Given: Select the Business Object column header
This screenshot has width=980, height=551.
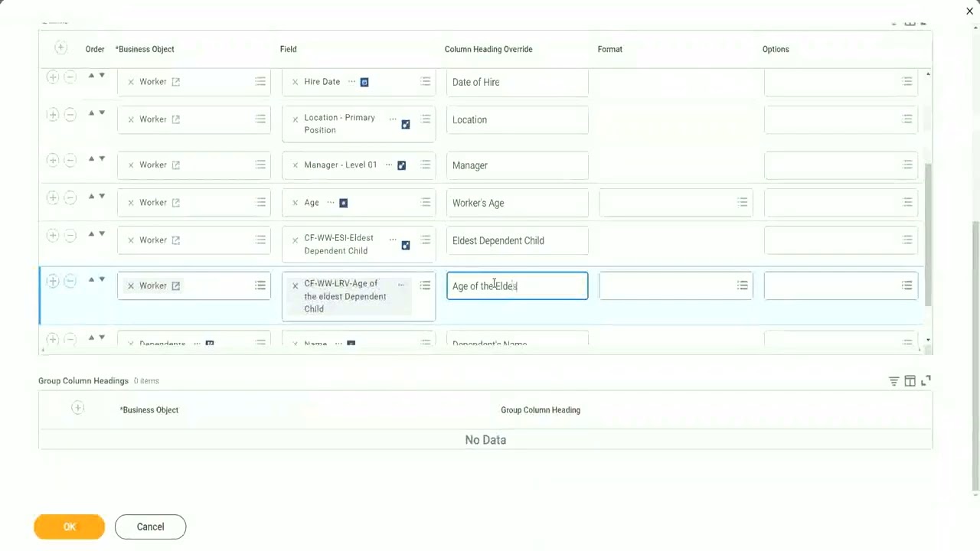Looking at the screenshot, I should point(145,49).
